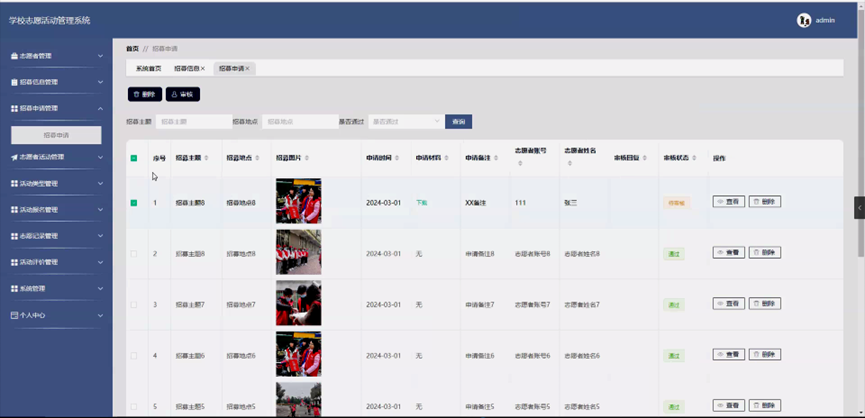Close the 招募申请 tab with its X
The image size is (865, 418).
pyautogui.click(x=248, y=69)
